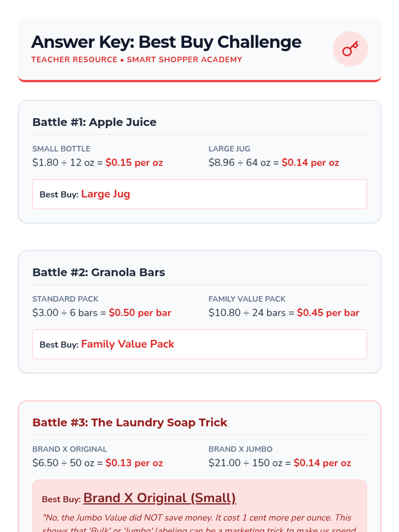Select the $0.45 per bar result
This screenshot has width=399, height=532.
[328, 313]
